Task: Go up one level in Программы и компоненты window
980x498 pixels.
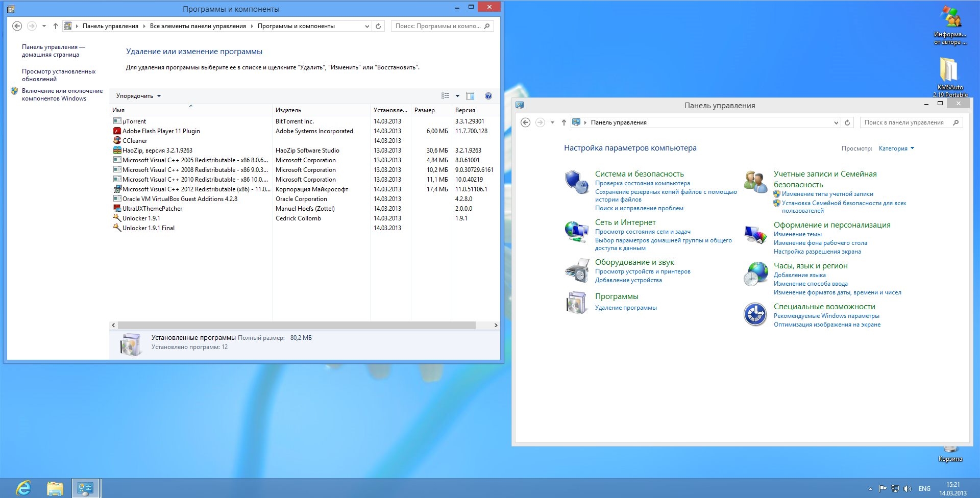Action: 56,26
